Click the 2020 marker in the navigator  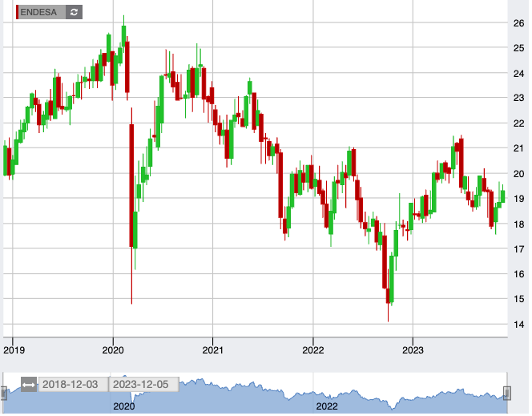pyautogui.click(x=124, y=406)
